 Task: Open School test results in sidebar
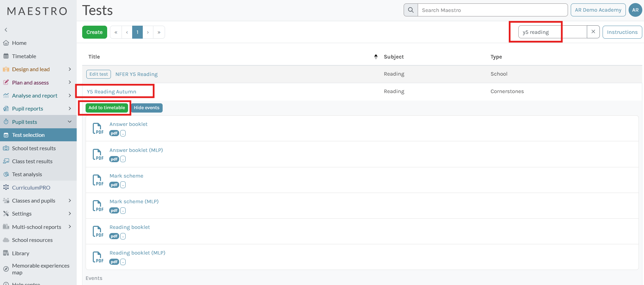click(x=34, y=148)
